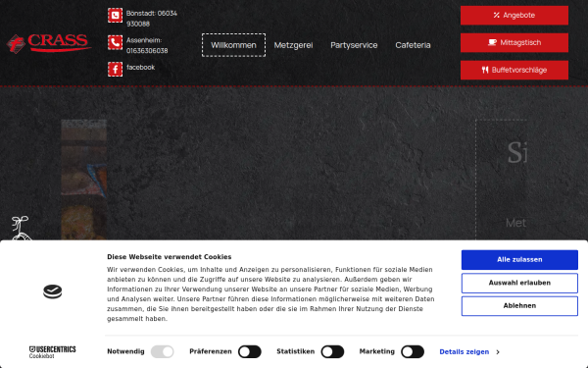Viewport: 588px width, 368px height.
Task: Accept all cookies with Alle zulassen
Action: [x=519, y=259]
